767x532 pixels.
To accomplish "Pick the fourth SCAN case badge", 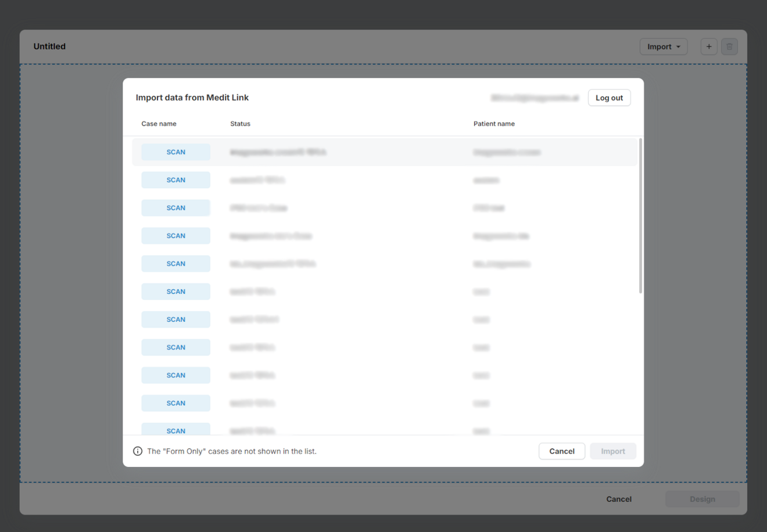I will point(175,236).
